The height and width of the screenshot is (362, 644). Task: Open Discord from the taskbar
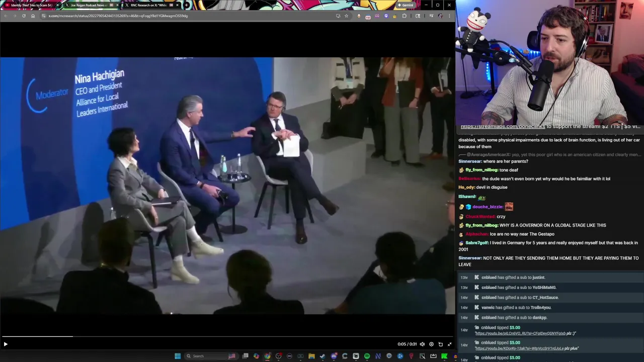(334, 356)
